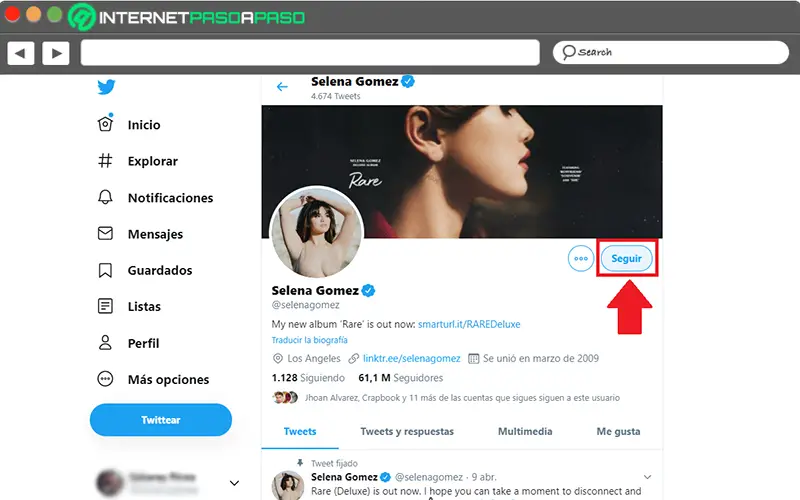Click mutual followers avatar stack

coord(285,397)
